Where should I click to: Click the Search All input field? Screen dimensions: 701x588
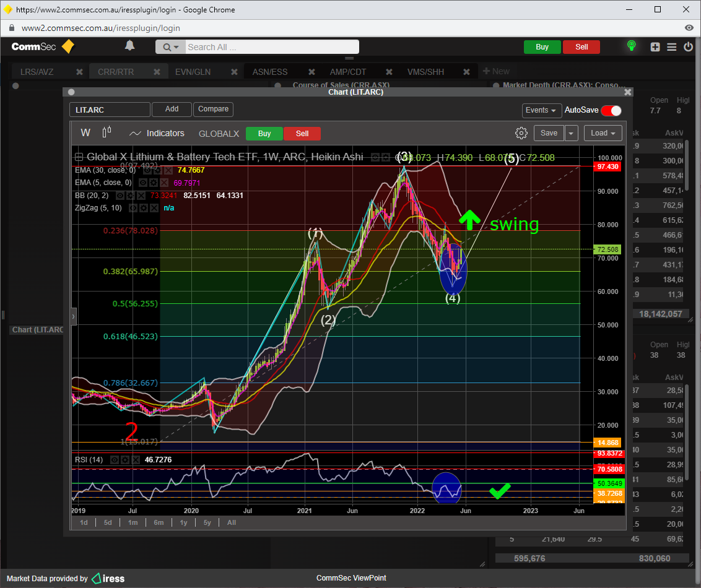point(272,47)
